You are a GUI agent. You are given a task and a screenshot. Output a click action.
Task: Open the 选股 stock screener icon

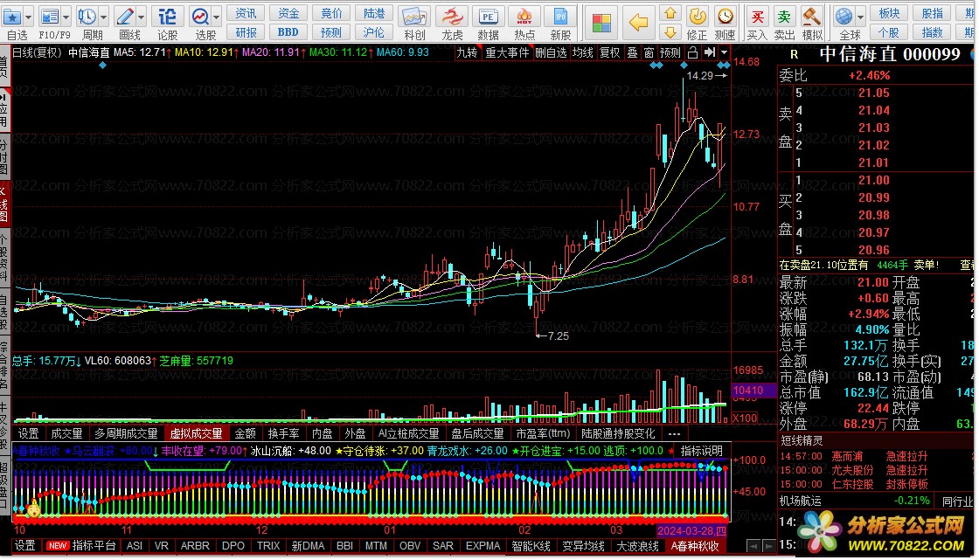coord(200,17)
